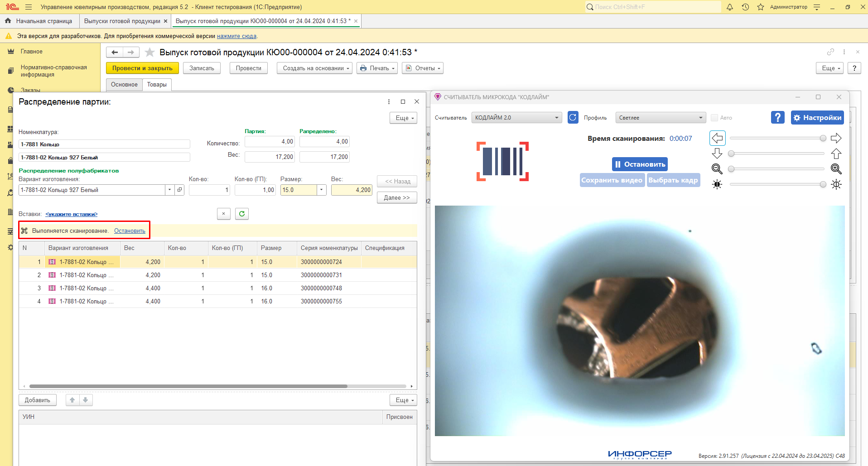868x466 pixels.
Task: Click укажите вставки link
Action: (x=72, y=214)
